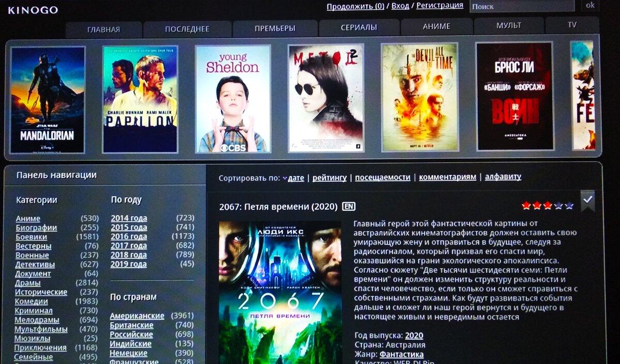Click the third rating star

(548, 205)
